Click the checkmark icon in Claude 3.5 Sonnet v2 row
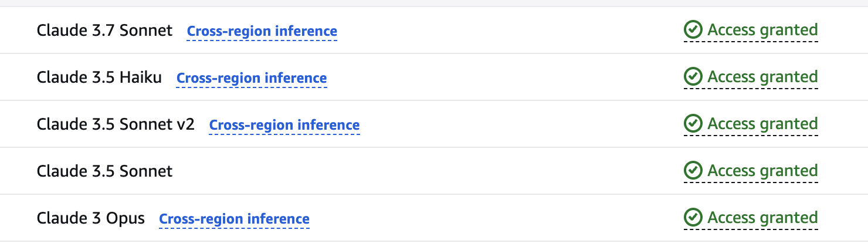 [693, 124]
